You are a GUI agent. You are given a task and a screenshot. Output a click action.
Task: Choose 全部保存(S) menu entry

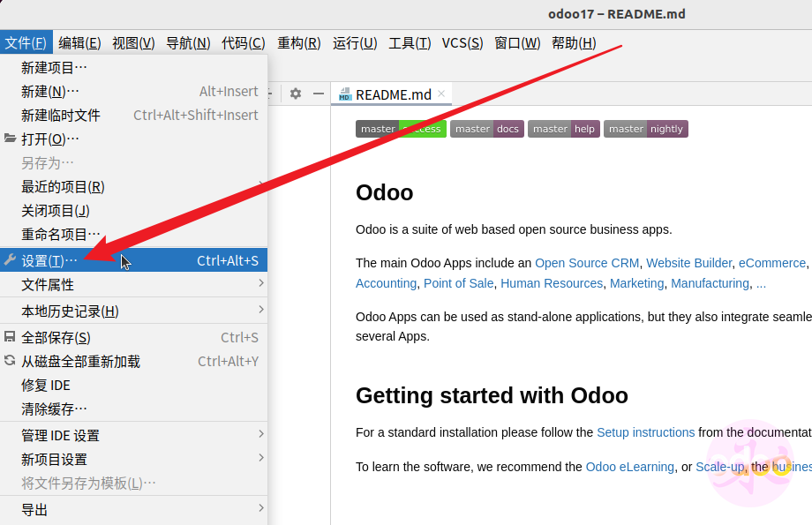[x=133, y=338]
